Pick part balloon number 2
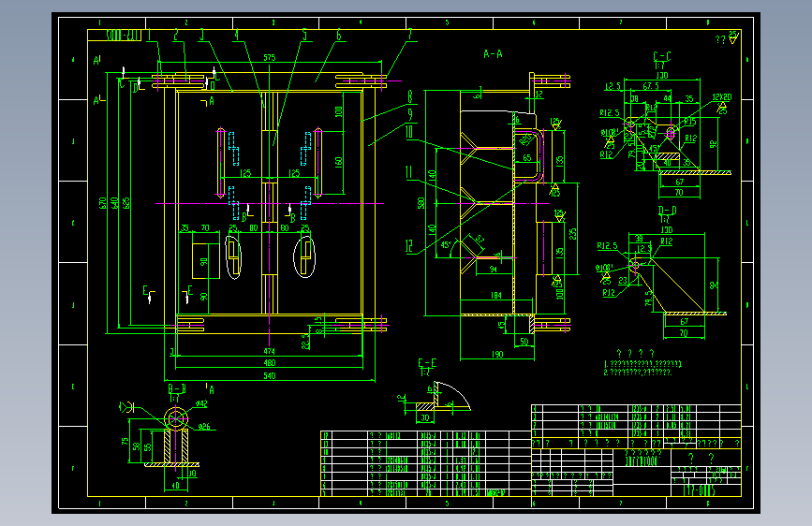The width and height of the screenshot is (812, 526). pos(176,36)
